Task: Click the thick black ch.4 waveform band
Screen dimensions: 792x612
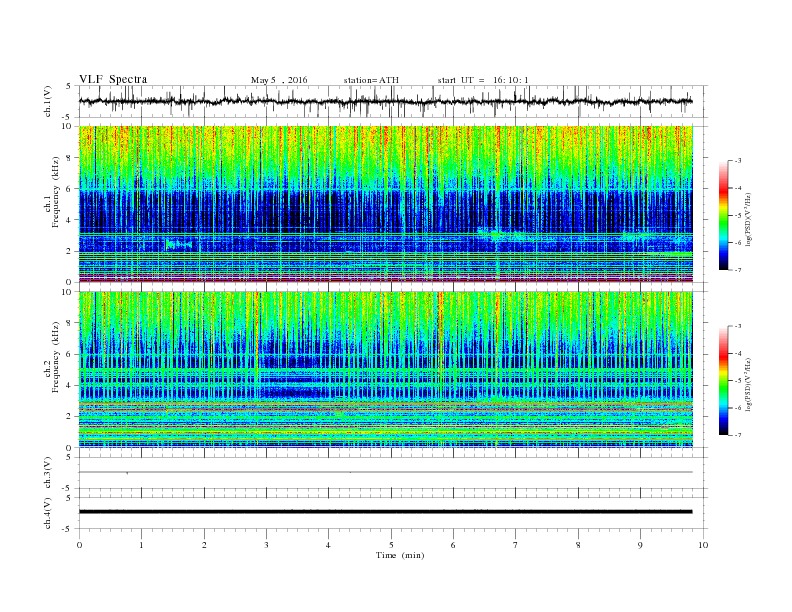Action: click(x=386, y=512)
